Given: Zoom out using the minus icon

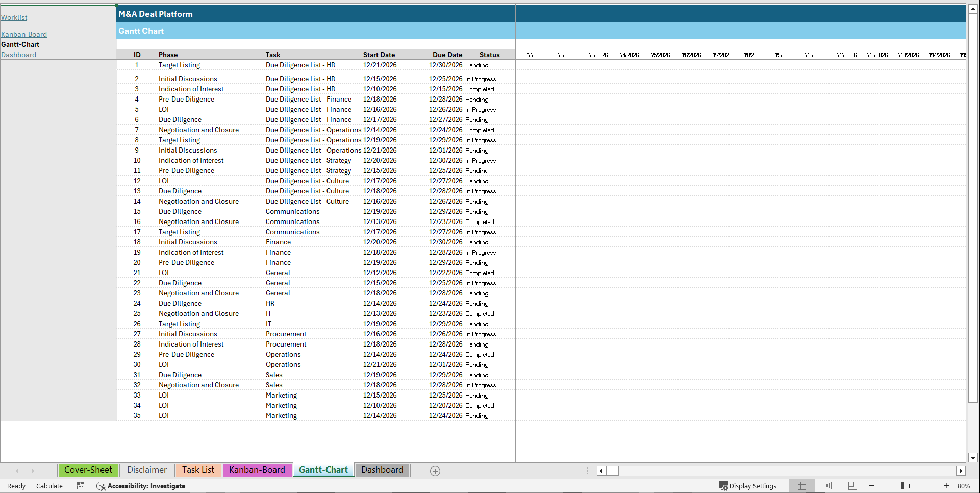Looking at the screenshot, I should coord(871,485).
